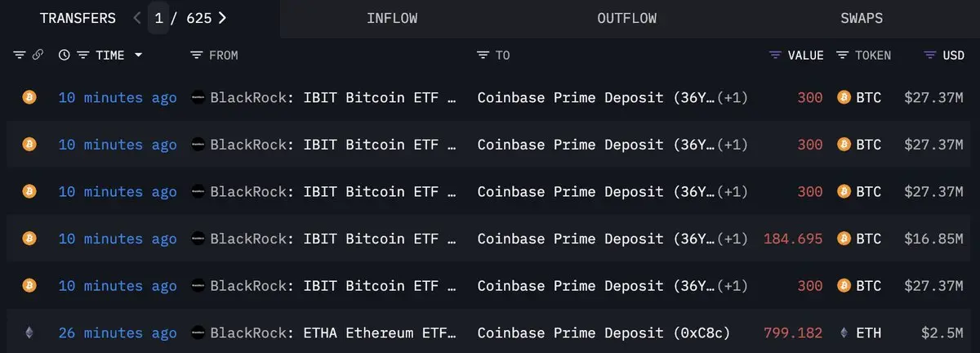Click the Bitcoin icon in first row
Viewport: 980px width, 353px height.
pos(29,97)
